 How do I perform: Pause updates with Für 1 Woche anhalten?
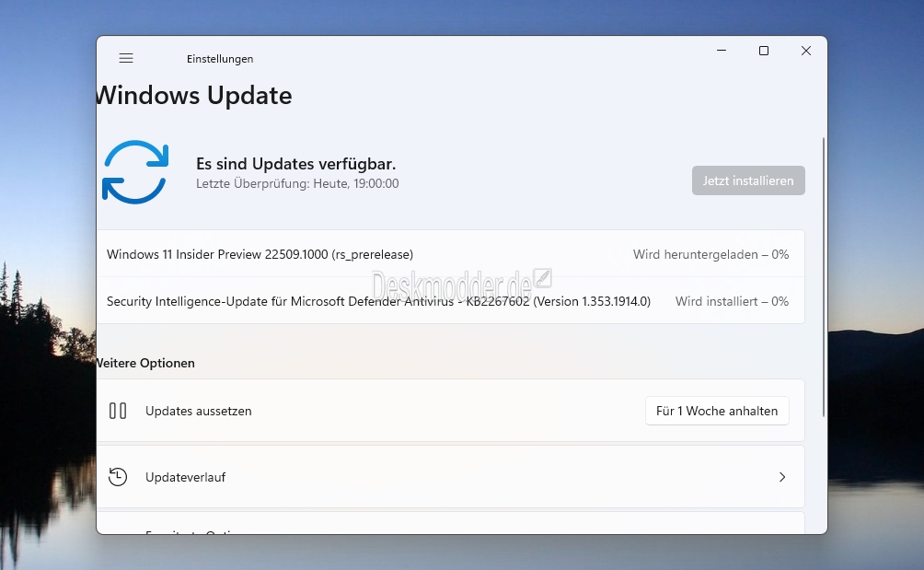[x=717, y=411]
